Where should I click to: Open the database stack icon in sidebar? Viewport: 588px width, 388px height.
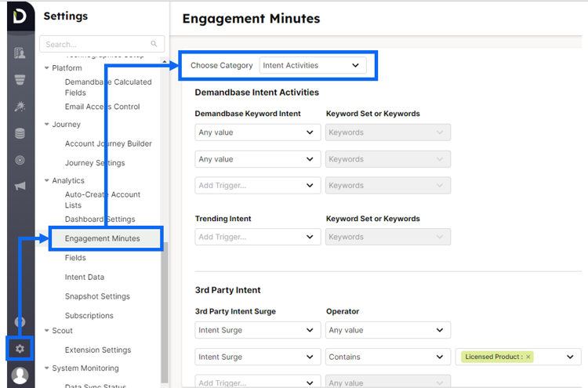[20, 133]
